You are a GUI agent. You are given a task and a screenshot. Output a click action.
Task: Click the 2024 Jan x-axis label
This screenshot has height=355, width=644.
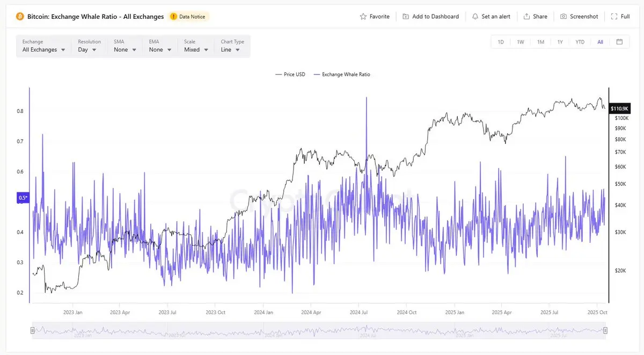pyautogui.click(x=263, y=312)
